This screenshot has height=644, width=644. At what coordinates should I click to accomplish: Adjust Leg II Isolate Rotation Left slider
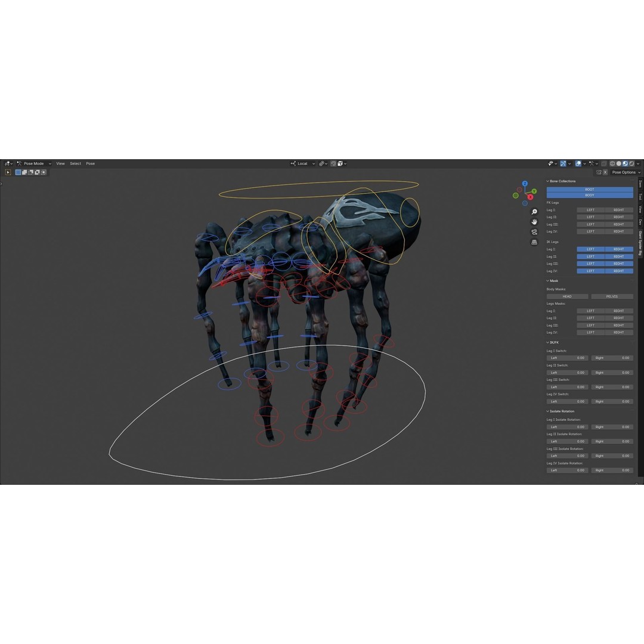[567, 441]
